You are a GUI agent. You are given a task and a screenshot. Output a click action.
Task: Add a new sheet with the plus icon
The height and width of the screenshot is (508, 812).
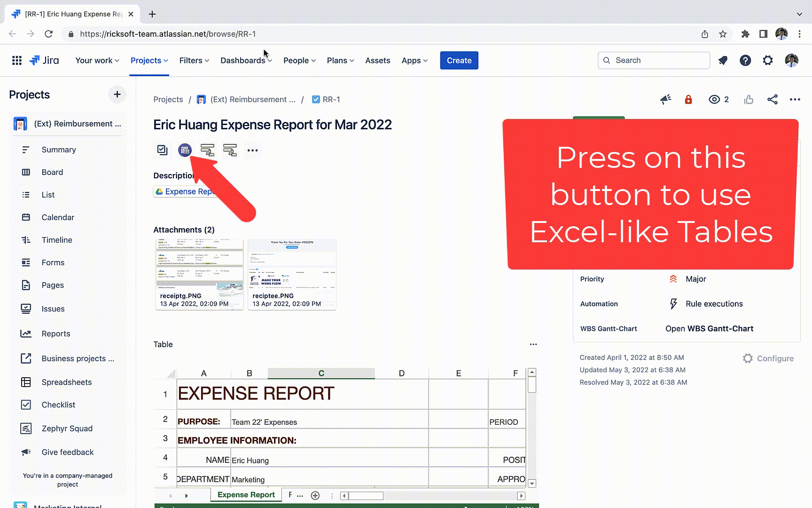315,495
